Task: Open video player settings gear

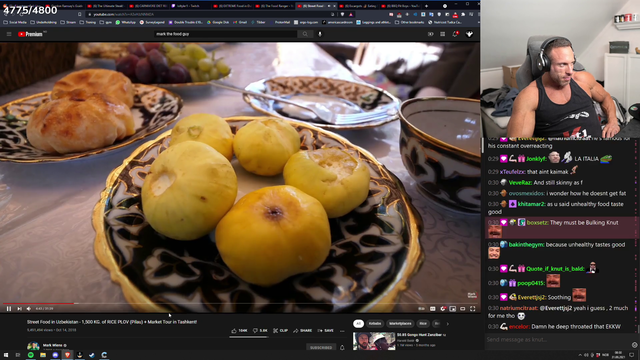Action: (x=443, y=309)
